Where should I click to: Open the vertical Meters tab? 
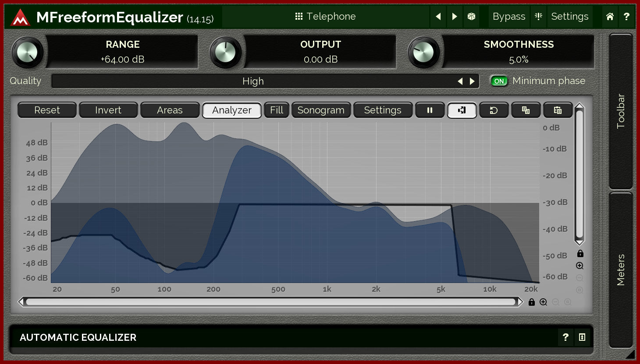[621, 269]
